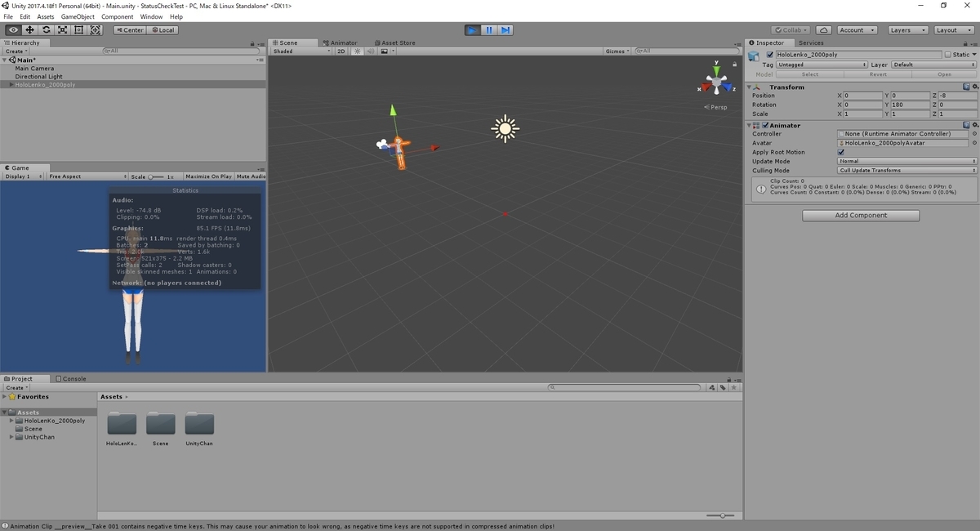
Task: Select the Hand (view) tool
Action: [x=13, y=30]
